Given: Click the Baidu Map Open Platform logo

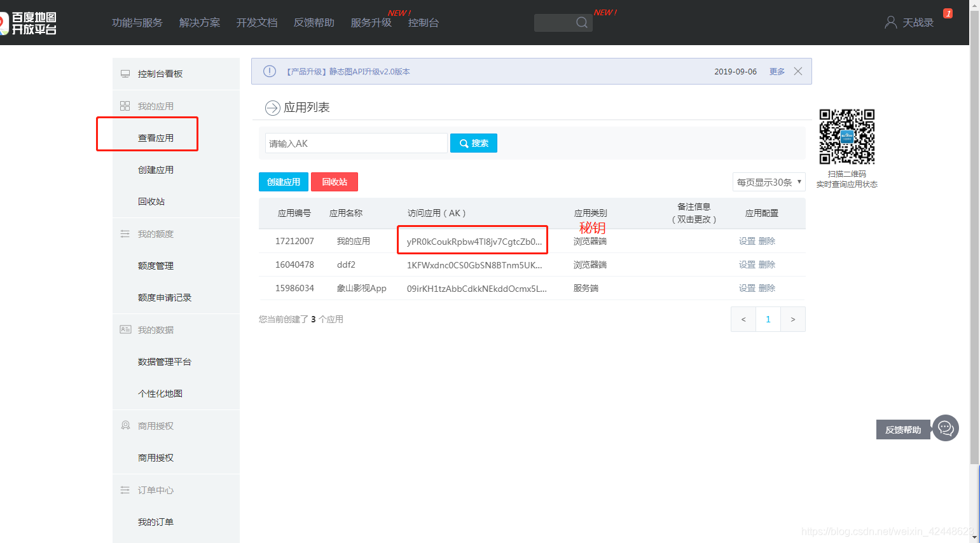Looking at the screenshot, I should coord(29,23).
